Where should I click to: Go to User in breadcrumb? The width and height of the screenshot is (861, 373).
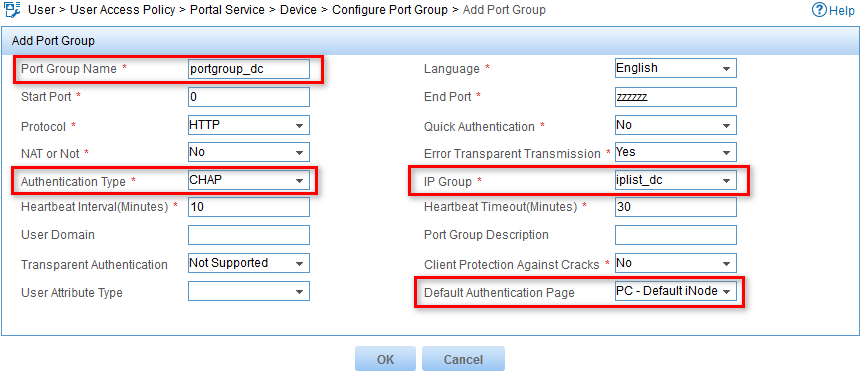point(41,10)
